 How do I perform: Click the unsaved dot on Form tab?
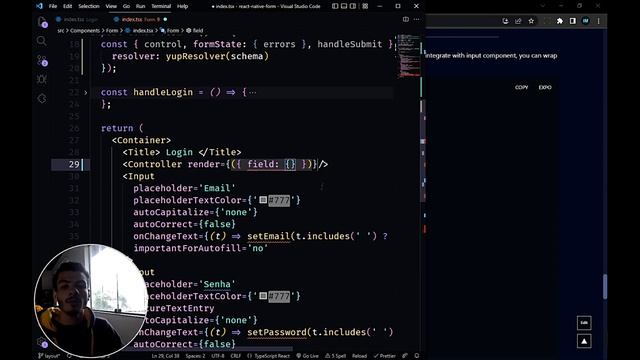point(165,19)
